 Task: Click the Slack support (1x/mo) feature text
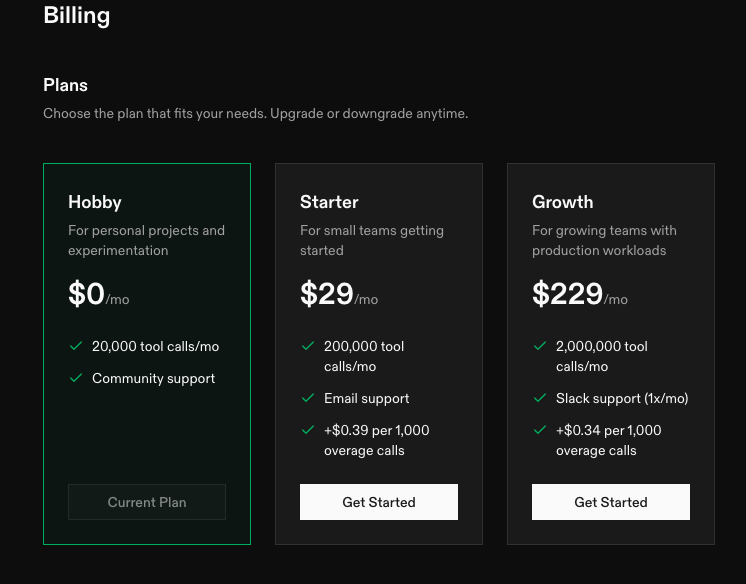[622, 398]
